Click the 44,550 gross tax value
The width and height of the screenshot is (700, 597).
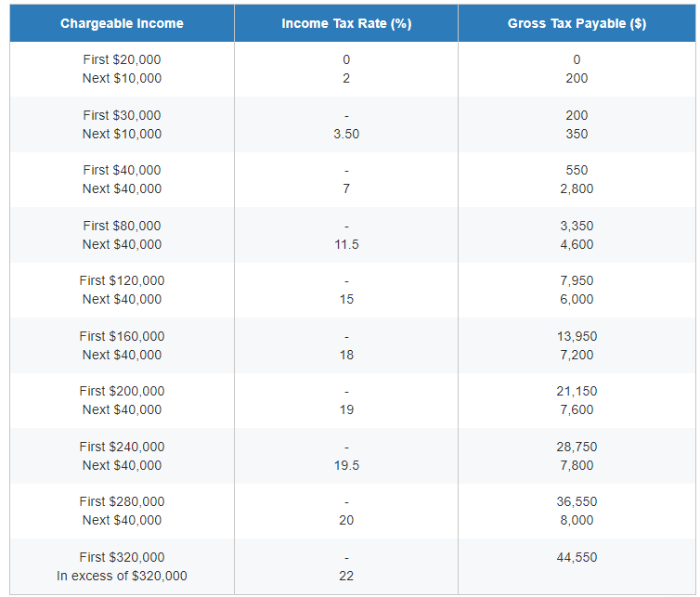coord(577,557)
